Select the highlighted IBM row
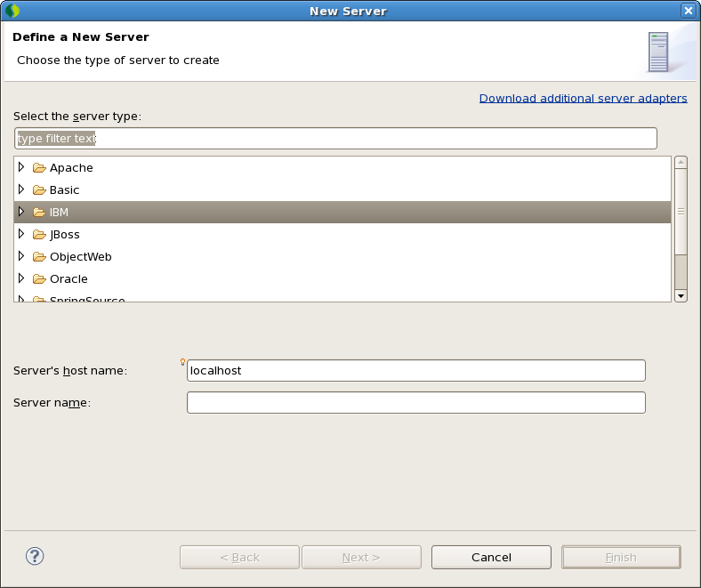This screenshot has height=588, width=701. coord(342,212)
